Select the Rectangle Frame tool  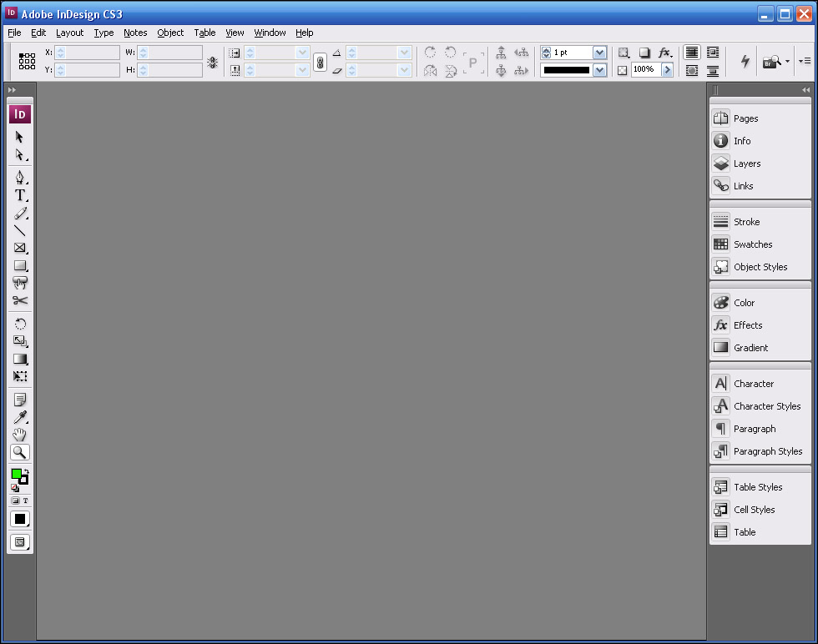coord(20,248)
